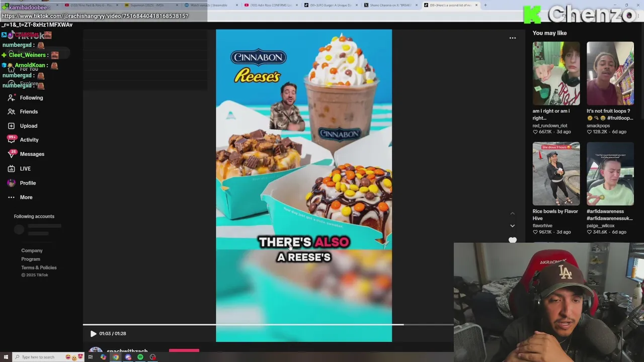Viewport: 644px width, 362px height.
Task: Open paige__wilcox creator profile link
Action: point(601,226)
